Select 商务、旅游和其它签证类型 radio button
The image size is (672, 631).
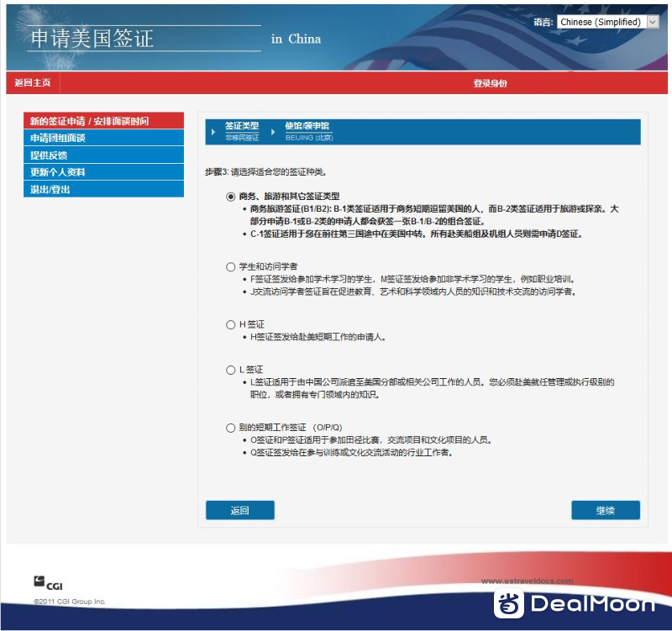[230, 197]
